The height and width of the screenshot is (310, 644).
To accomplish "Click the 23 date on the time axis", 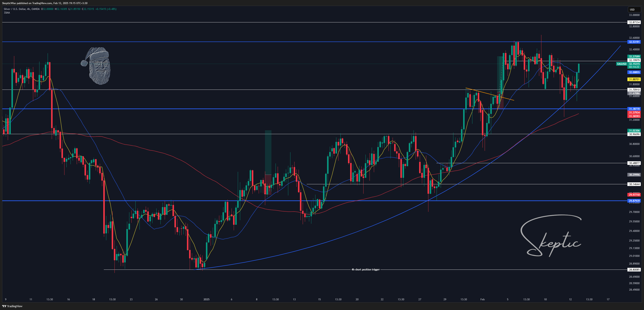I will pyautogui.click(x=131, y=299).
